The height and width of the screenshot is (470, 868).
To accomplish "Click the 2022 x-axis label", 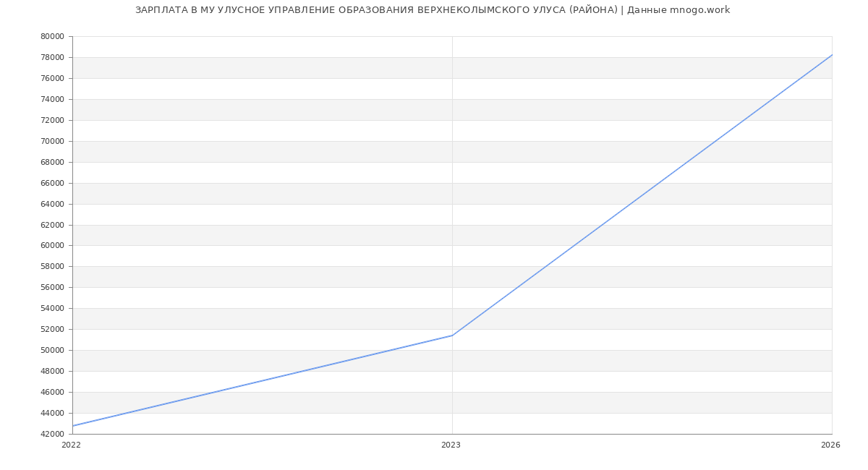I will [x=72, y=445].
